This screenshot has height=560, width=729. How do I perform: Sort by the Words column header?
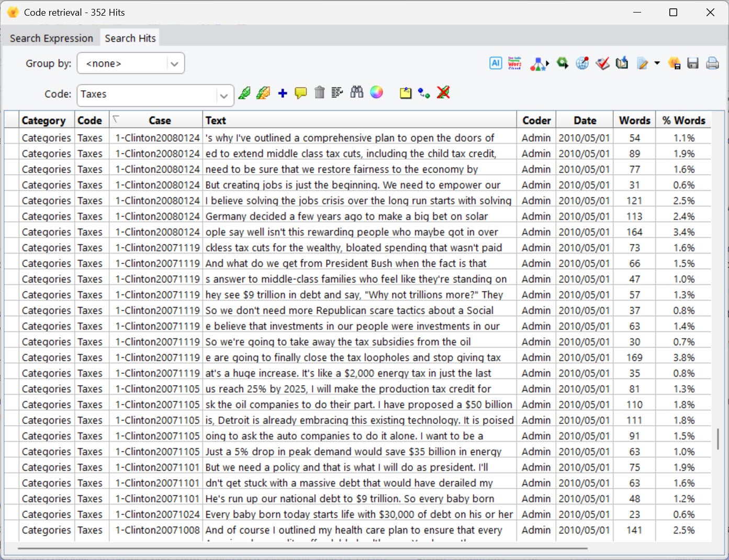(x=634, y=120)
